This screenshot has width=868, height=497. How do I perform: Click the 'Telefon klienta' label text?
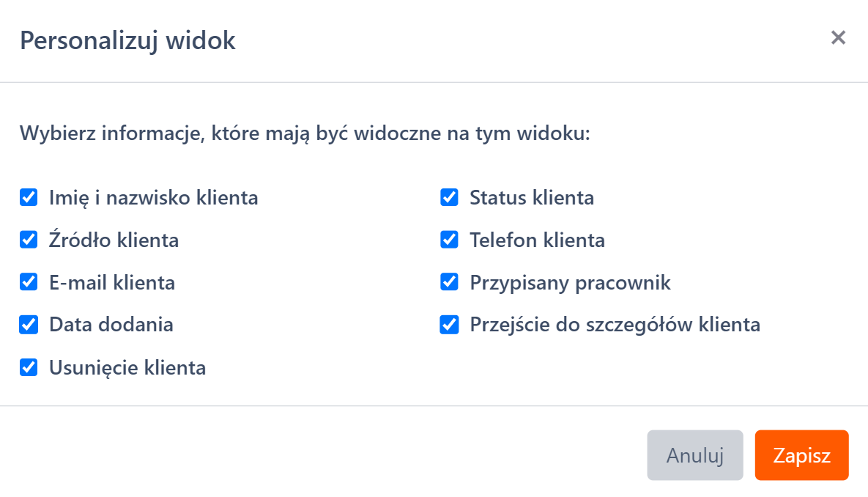pyautogui.click(x=537, y=240)
